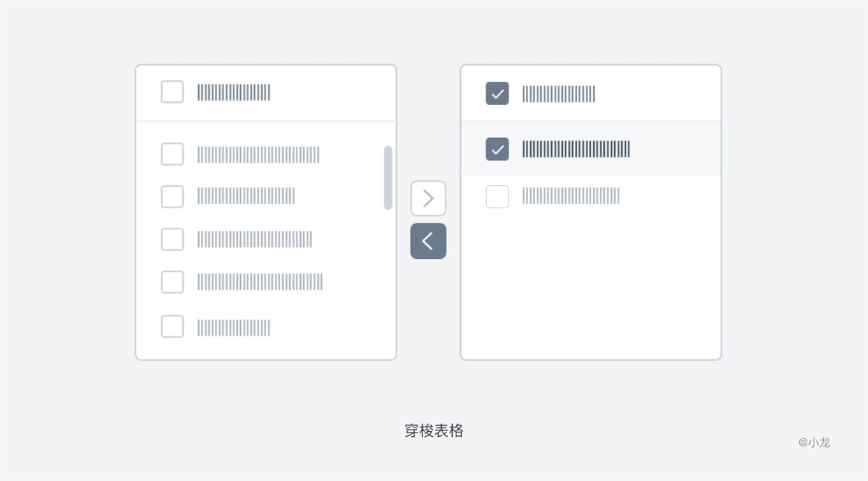Check the first item checkbox in left list
The image size is (868, 481).
[x=172, y=154]
